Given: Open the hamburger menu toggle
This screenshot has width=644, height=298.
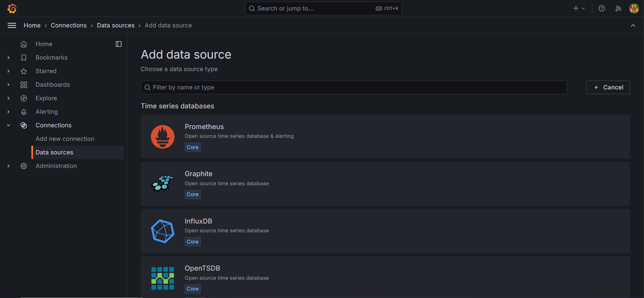Looking at the screenshot, I should (12, 25).
